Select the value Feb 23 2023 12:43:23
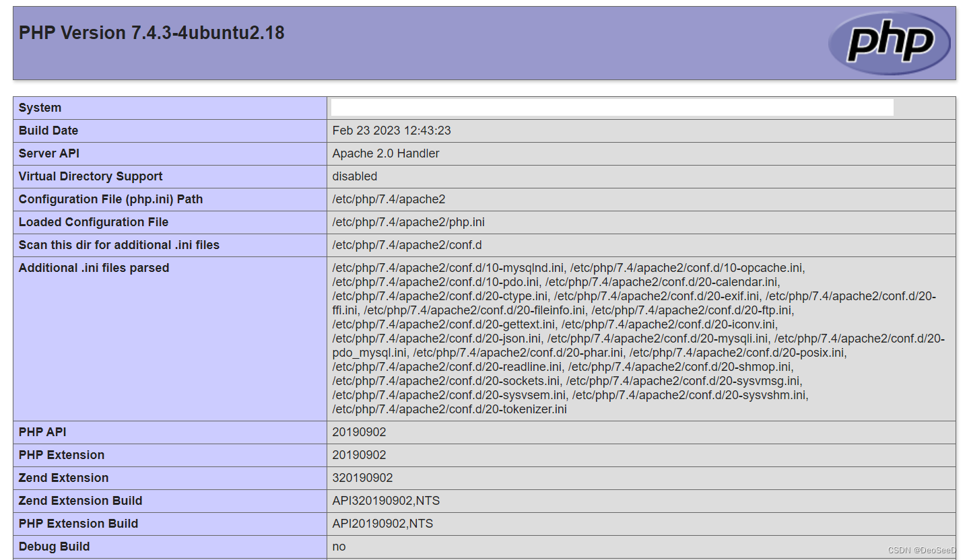The image size is (967, 560). click(x=391, y=131)
